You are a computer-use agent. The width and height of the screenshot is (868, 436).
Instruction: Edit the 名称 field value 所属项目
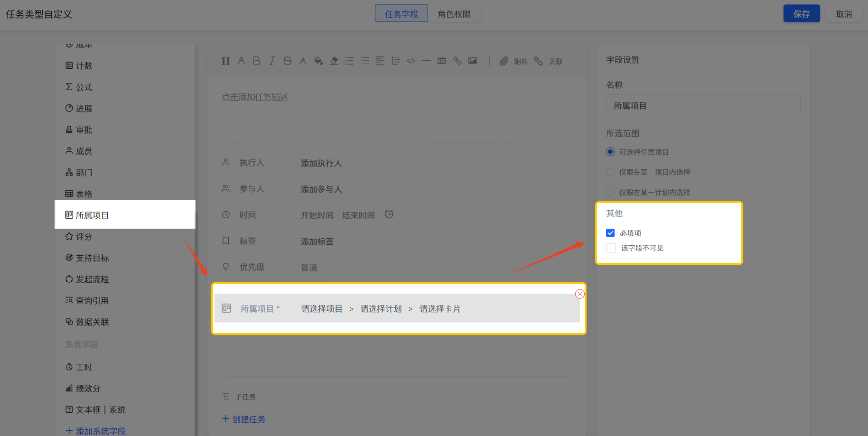(x=703, y=105)
